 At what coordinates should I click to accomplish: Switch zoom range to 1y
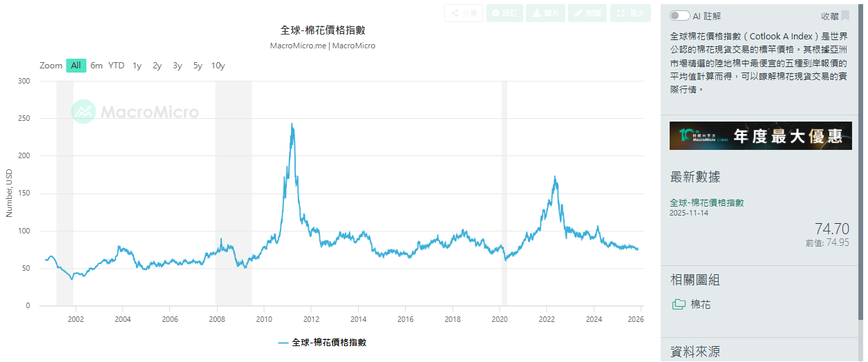pos(137,66)
